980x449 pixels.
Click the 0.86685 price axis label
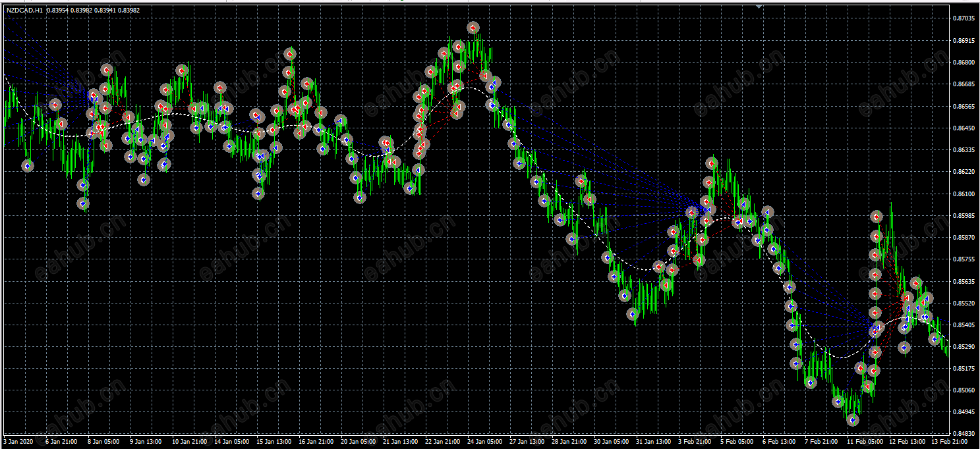[x=965, y=84]
